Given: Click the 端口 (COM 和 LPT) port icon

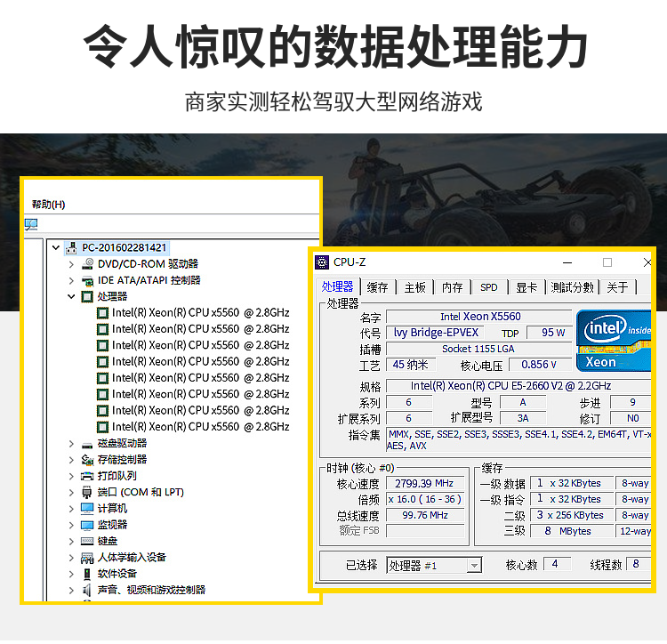Looking at the screenshot, I should [x=87, y=493].
